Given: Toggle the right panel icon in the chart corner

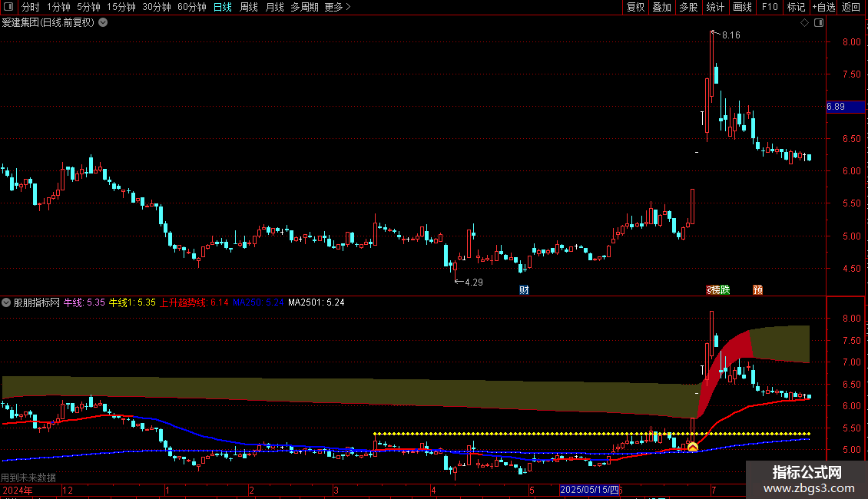Looking at the screenshot, I should click(819, 23).
